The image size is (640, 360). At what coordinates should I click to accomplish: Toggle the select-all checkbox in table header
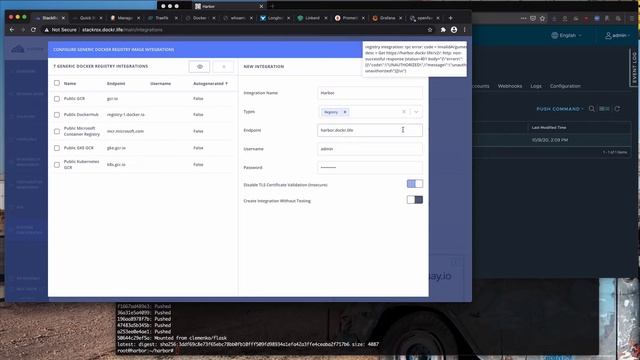[57, 83]
